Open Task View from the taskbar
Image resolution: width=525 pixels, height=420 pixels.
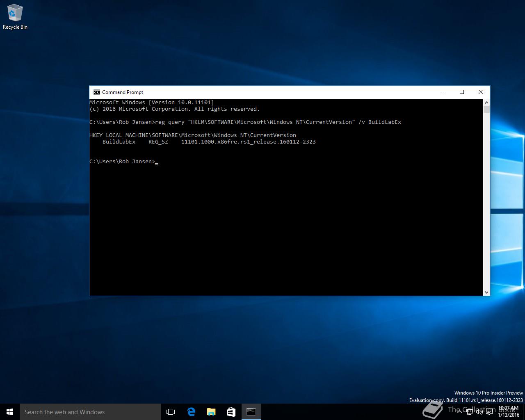point(171,412)
